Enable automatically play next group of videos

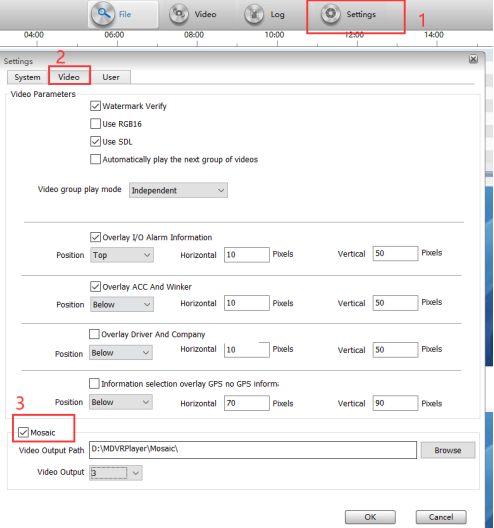tap(95, 159)
